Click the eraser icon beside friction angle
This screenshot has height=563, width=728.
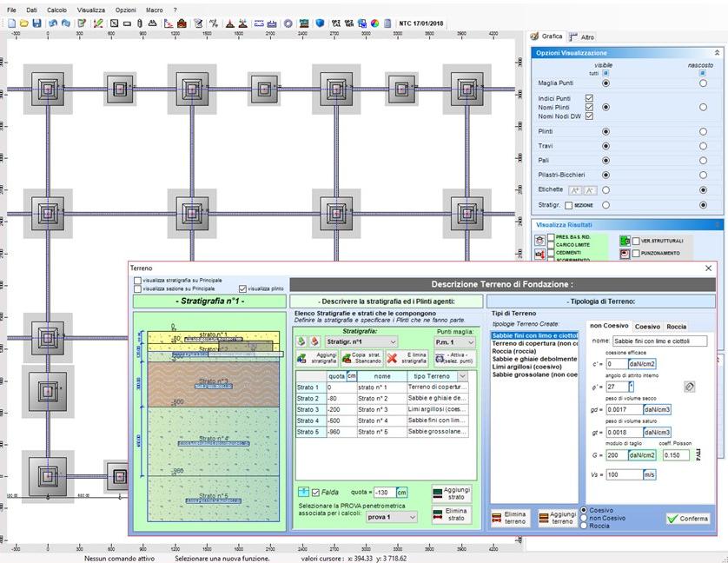[690, 387]
